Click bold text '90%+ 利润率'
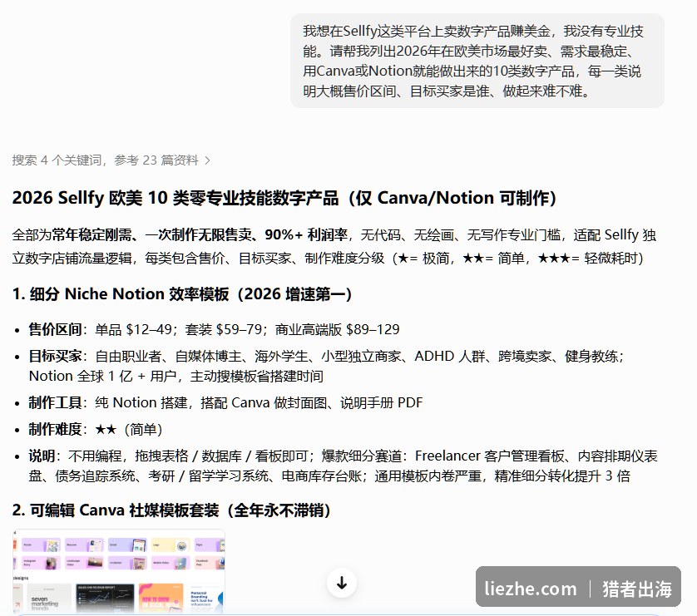This screenshot has height=616, width=697. coord(306,235)
